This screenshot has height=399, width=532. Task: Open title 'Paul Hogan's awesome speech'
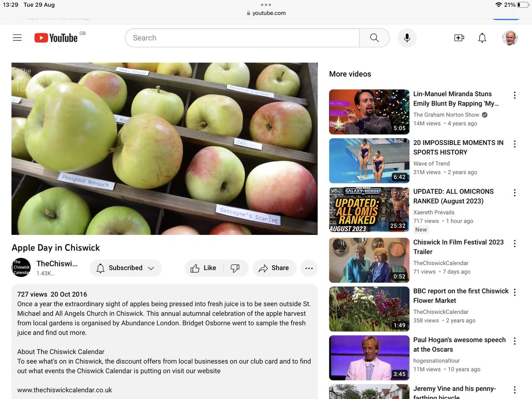(x=459, y=344)
